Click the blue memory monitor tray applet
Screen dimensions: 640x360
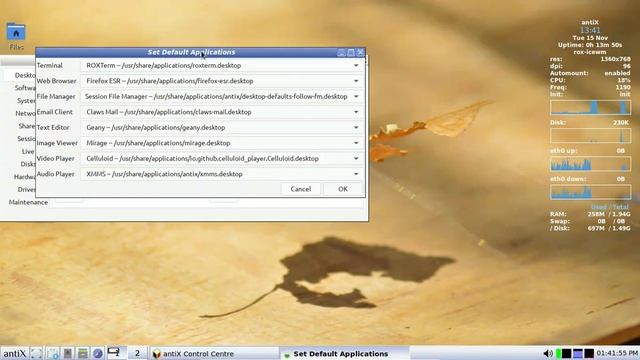tap(578, 353)
